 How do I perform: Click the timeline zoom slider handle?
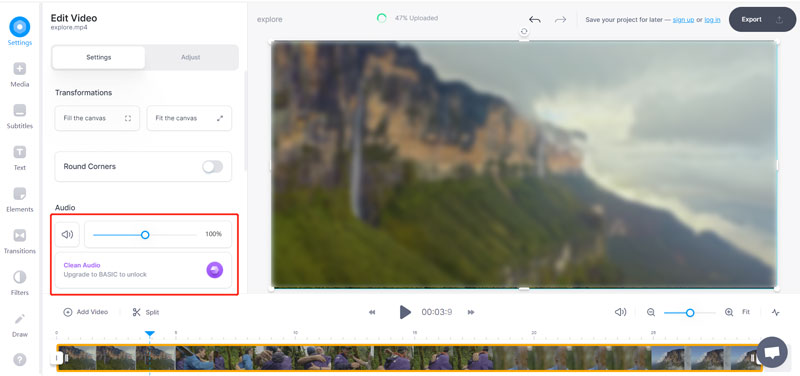coord(690,312)
